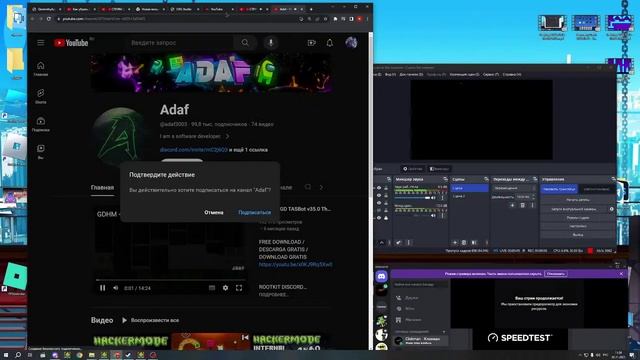Click OBS start recording button
640x360 pixels.
(578, 200)
